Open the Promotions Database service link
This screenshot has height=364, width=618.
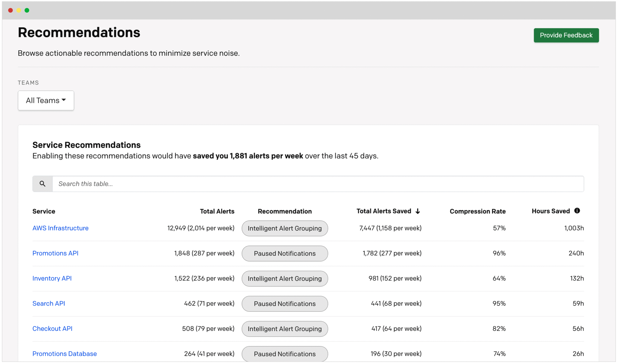point(64,354)
